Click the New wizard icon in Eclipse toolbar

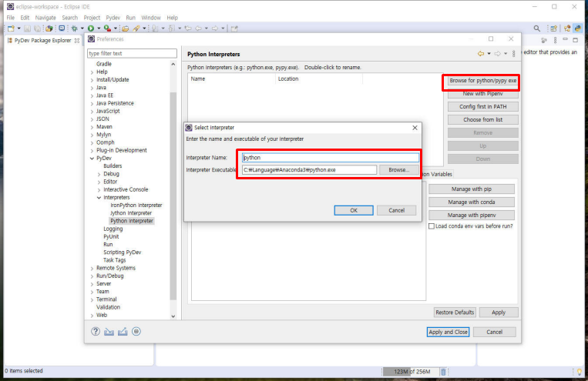pos(11,28)
